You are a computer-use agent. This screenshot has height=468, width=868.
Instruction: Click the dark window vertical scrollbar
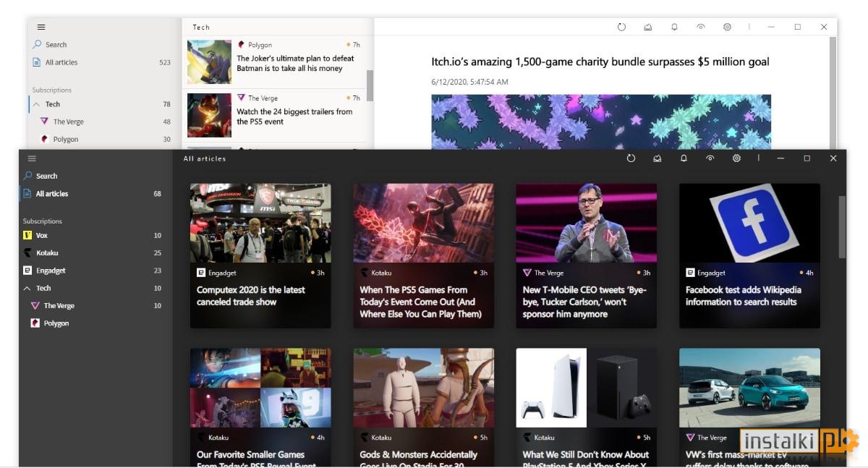click(x=842, y=226)
